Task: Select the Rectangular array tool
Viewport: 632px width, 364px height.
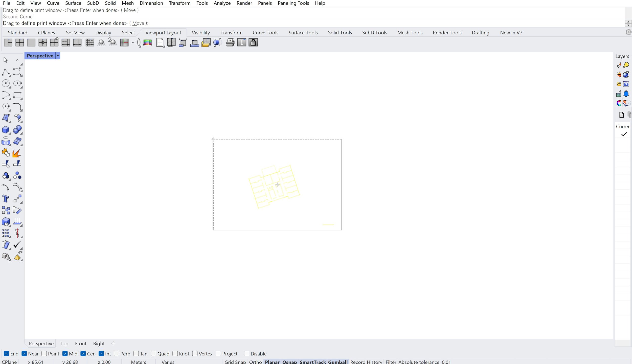Action: pos(6,233)
